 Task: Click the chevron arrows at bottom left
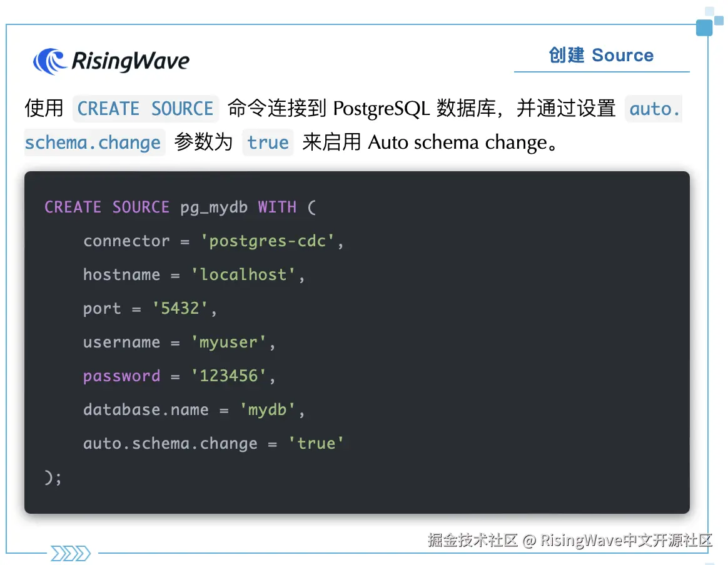70,554
